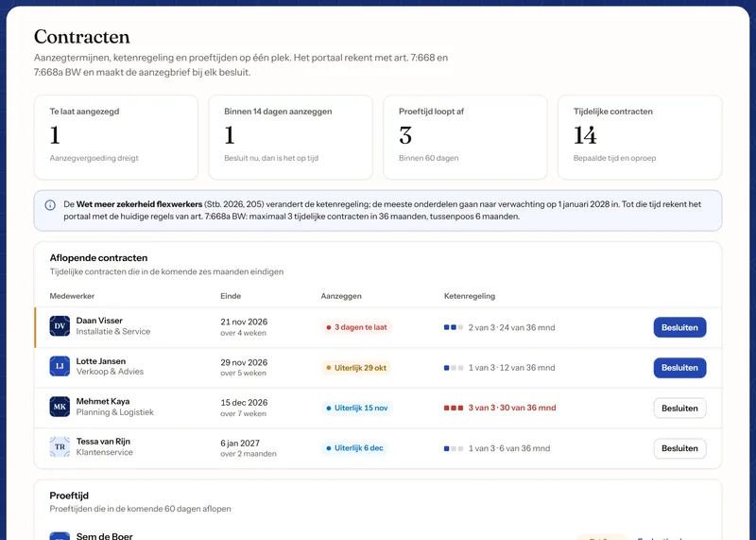
Task: Select the 'Uiterlijk 6 dec' badge
Action: [x=355, y=448]
